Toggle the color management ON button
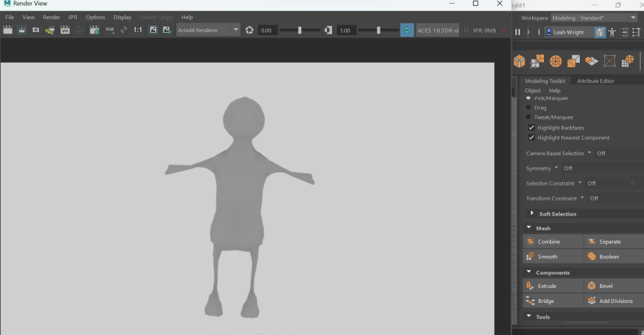 pyautogui.click(x=407, y=30)
